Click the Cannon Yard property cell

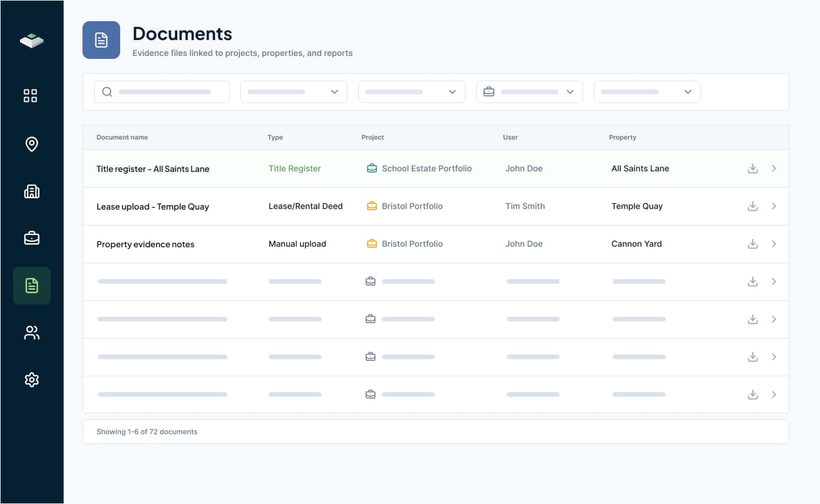coord(637,244)
